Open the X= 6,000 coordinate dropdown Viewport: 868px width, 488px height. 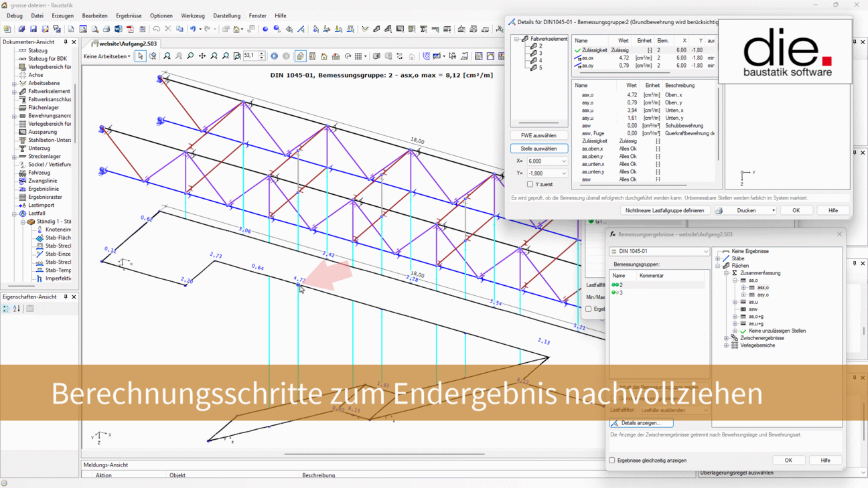tap(564, 161)
